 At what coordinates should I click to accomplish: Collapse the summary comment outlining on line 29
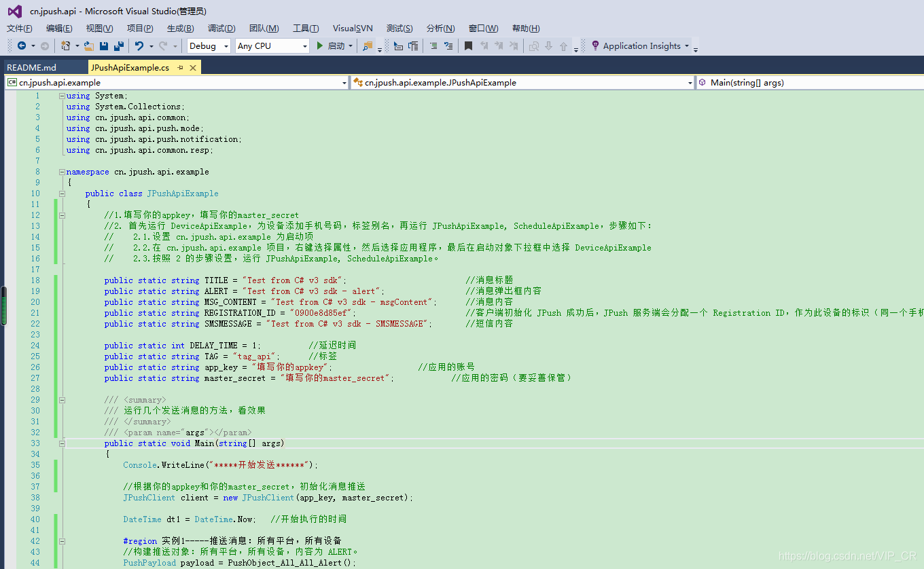pos(62,400)
